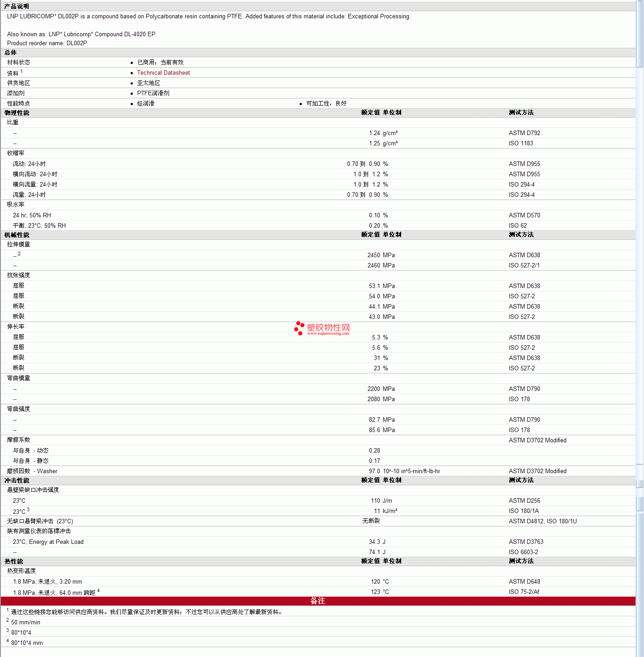Click the red 备注 notes bar
This screenshot has height=657, width=644.
click(x=318, y=601)
